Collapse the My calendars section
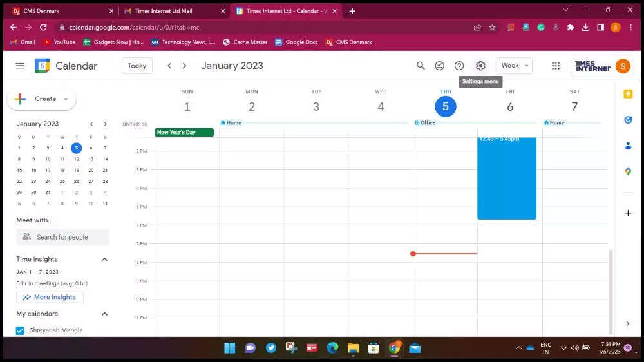Viewport: 644px width, 362px height. tap(104, 314)
